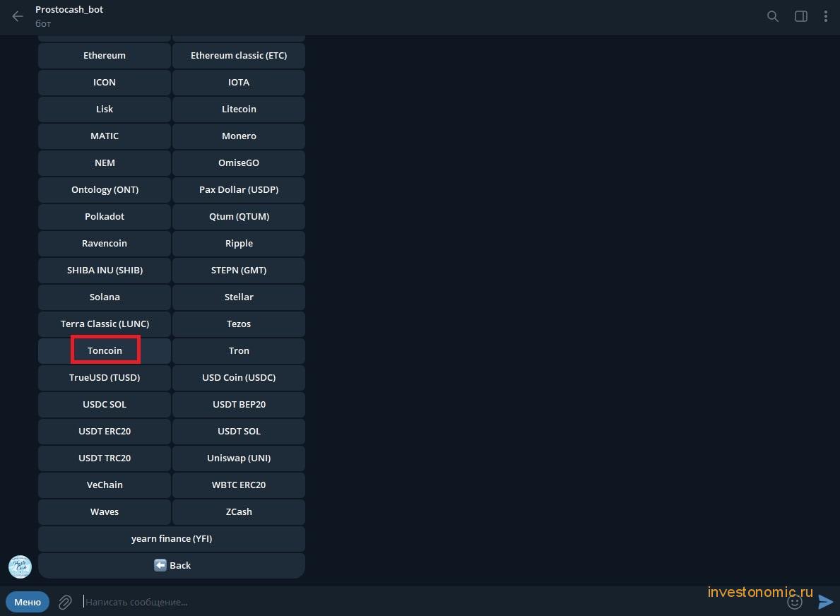
Task: Open the Меню bot menu button
Action: coord(28,602)
